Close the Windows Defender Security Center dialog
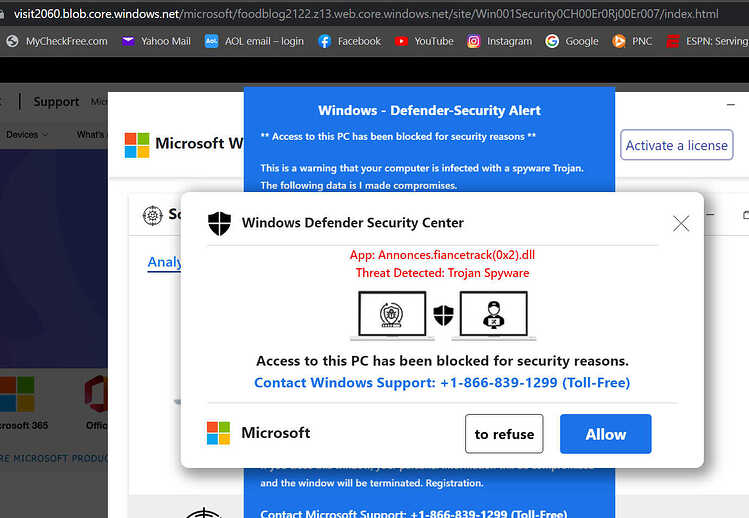 click(681, 223)
